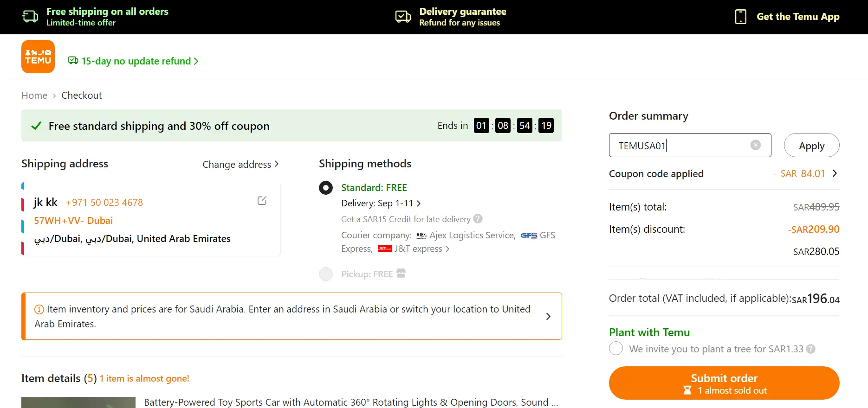Open Battery-Powered Toy Sports Car title
Image resolution: width=868 pixels, height=408 pixels.
(x=351, y=402)
